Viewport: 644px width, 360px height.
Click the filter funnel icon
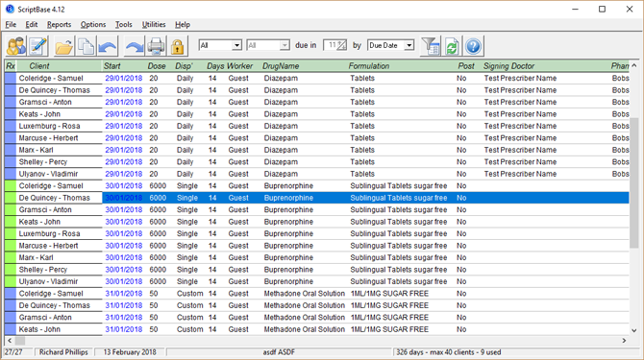(x=431, y=45)
